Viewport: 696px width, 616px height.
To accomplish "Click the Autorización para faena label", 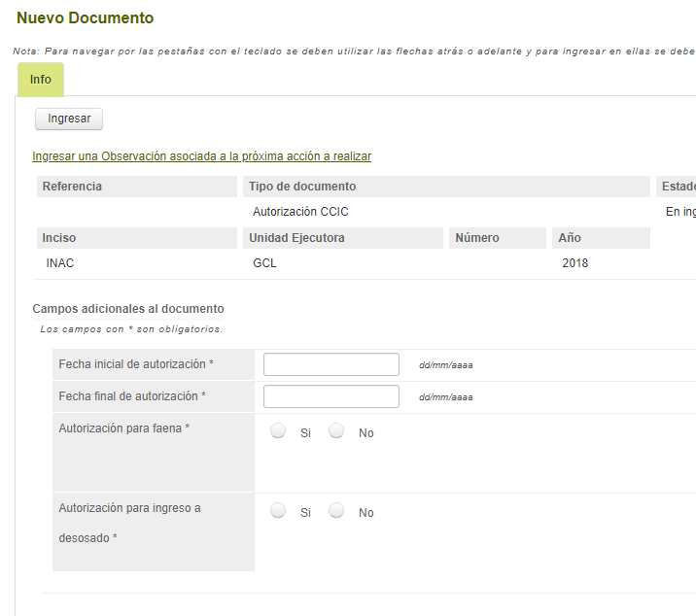I will pyautogui.click(x=123, y=428).
